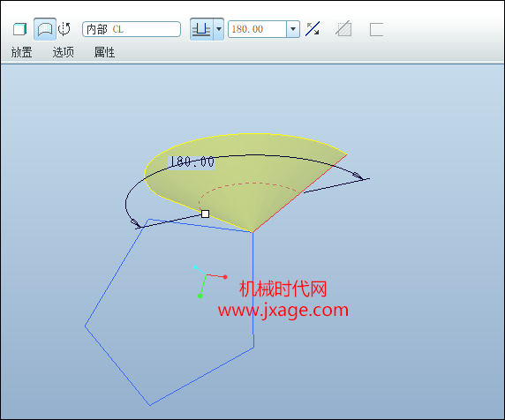Open the 放置 placement panel
This screenshot has width=505, height=420.
tap(21, 52)
